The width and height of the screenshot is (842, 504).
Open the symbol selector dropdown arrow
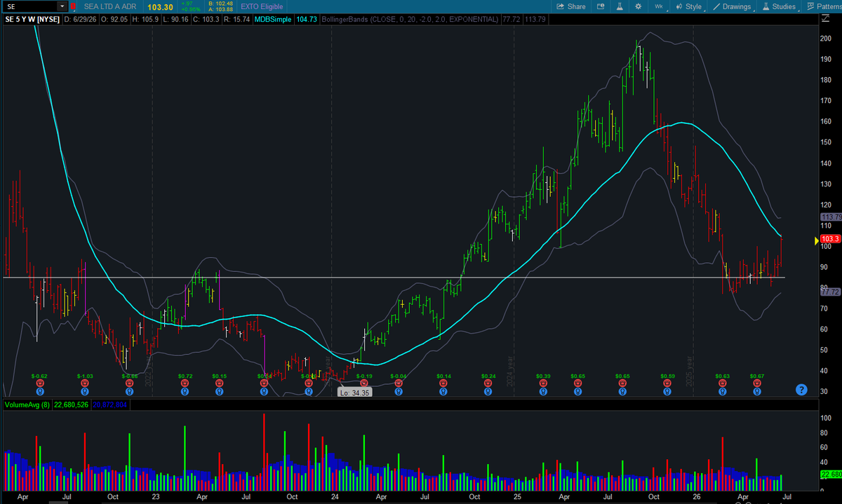[x=62, y=6]
